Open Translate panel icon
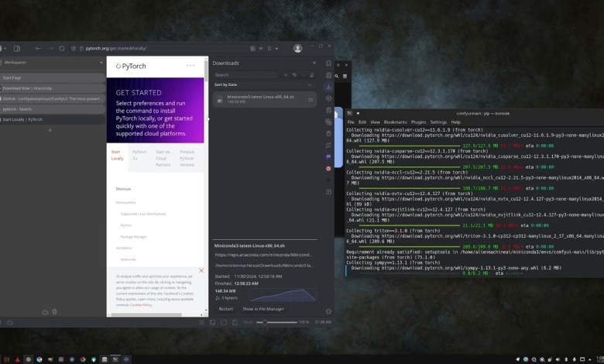 click(328, 122)
